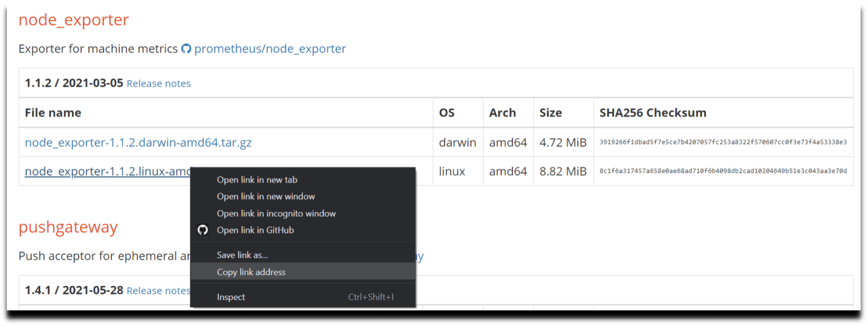
Task: Open Release notes for version 1.1.2
Action: pos(159,83)
